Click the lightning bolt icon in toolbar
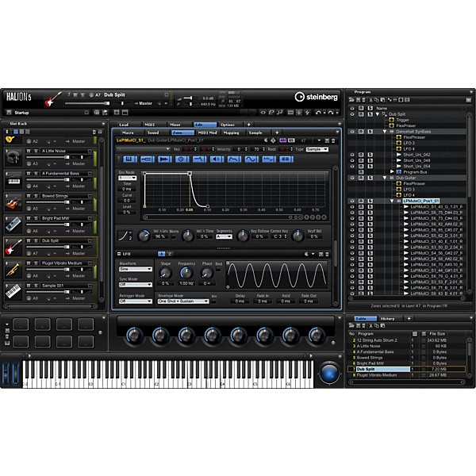 pos(308,113)
